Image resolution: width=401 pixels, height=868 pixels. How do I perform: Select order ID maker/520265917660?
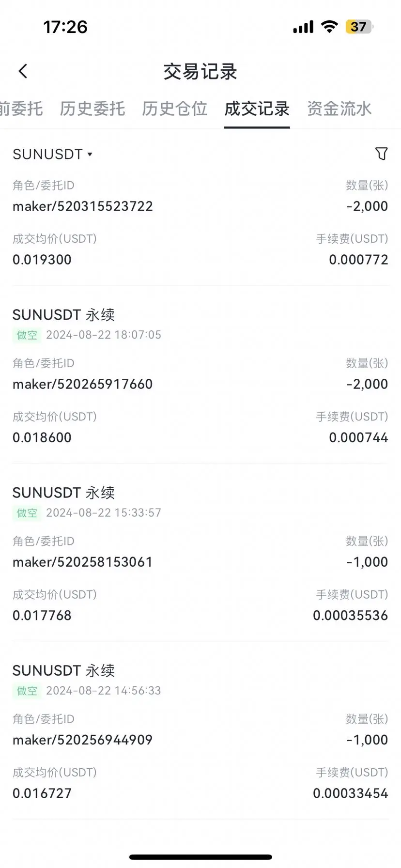pyautogui.click(x=83, y=384)
